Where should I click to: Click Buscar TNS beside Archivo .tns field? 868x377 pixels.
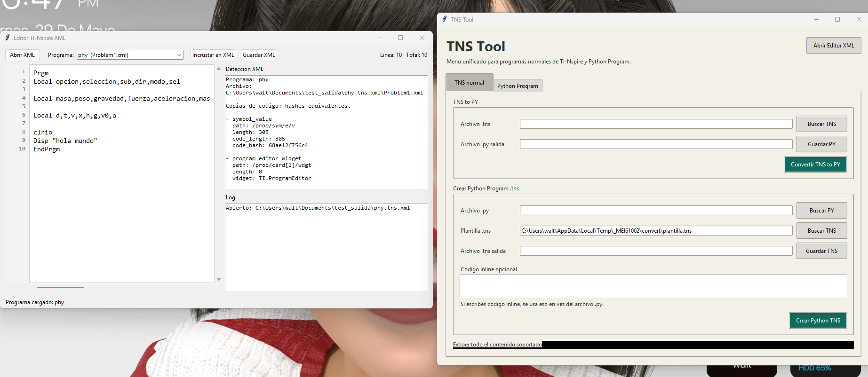(822, 124)
